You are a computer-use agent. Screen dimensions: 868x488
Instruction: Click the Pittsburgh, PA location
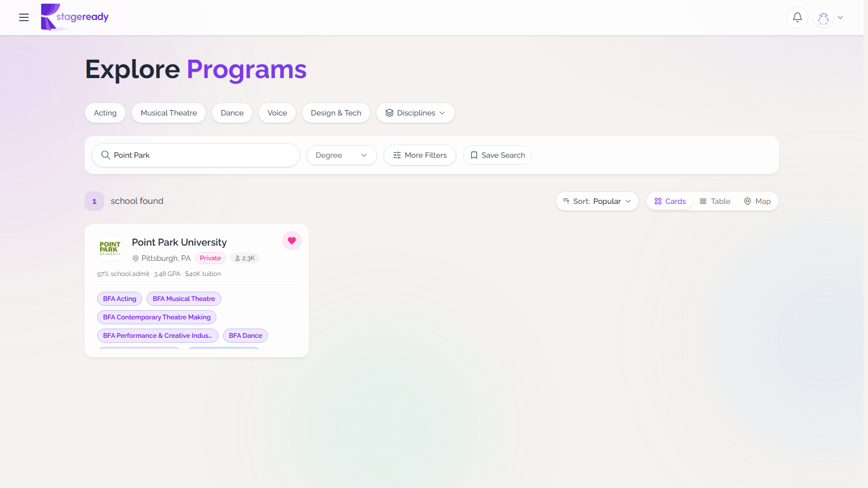[x=162, y=258]
